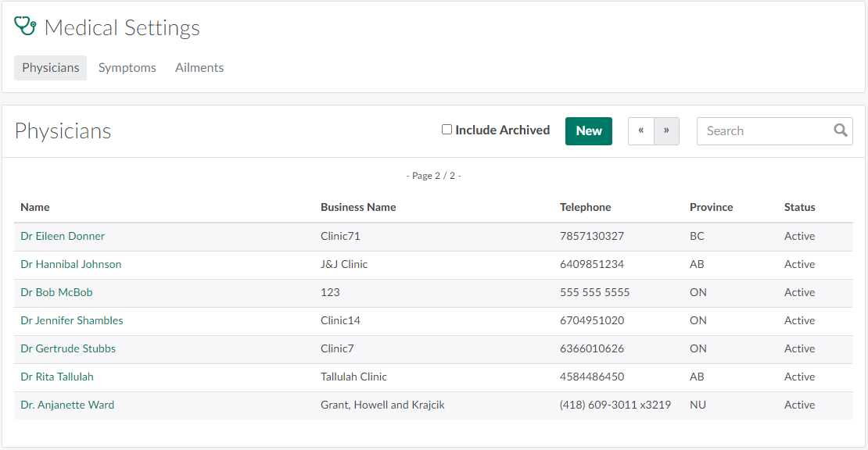Click the search magnifier icon
The width and height of the screenshot is (868, 450).
pos(841,130)
